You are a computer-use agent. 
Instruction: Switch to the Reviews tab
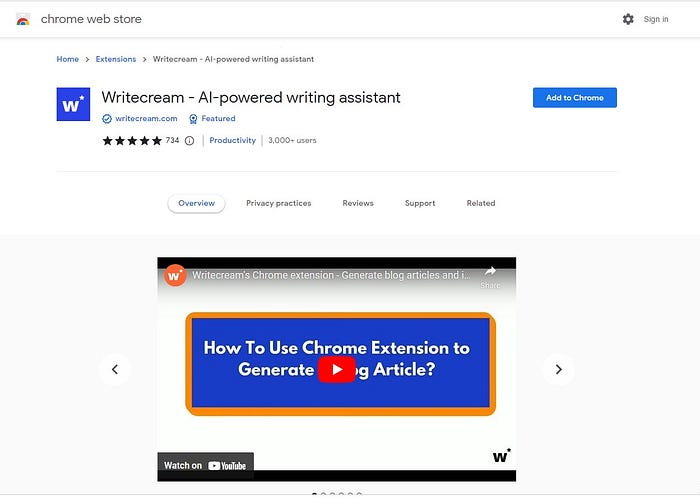[x=358, y=204]
